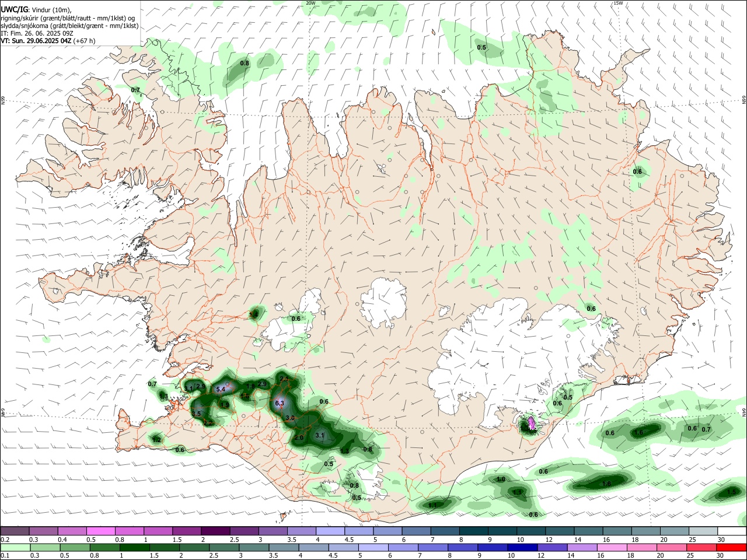Click the 9 label in the upper legend

[490, 540]
